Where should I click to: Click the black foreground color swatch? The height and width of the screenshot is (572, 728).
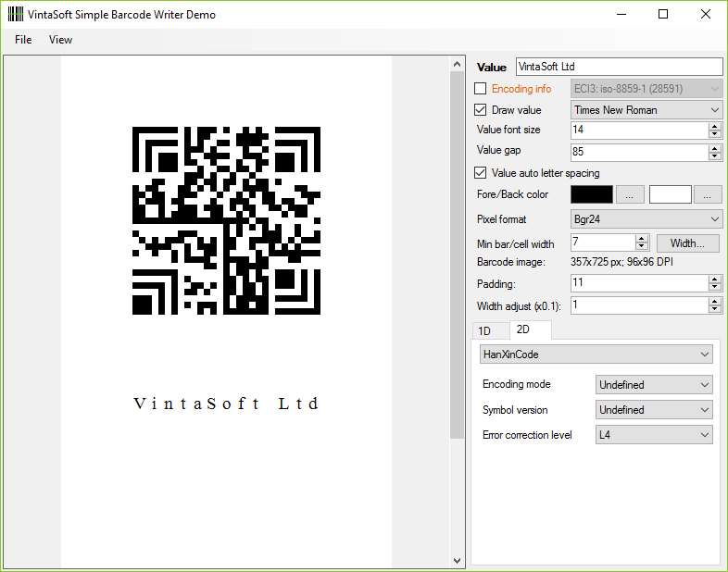click(x=591, y=195)
